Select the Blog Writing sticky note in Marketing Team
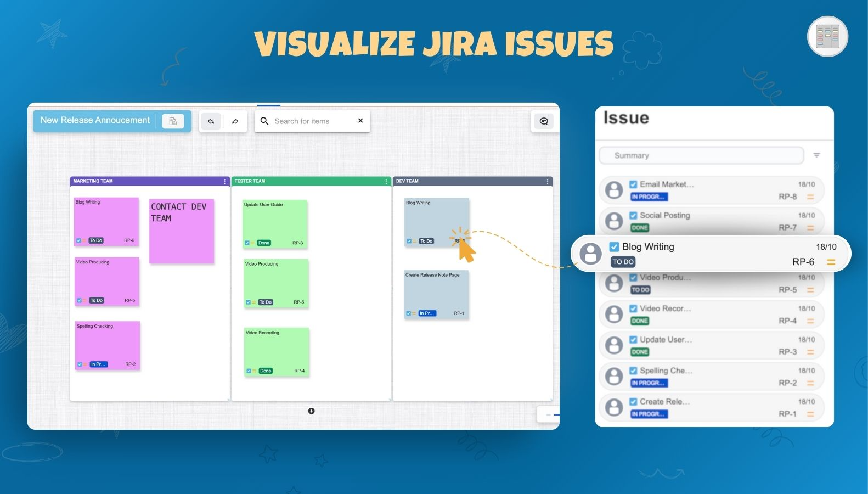Screen dimensions: 868x494 (x=106, y=221)
